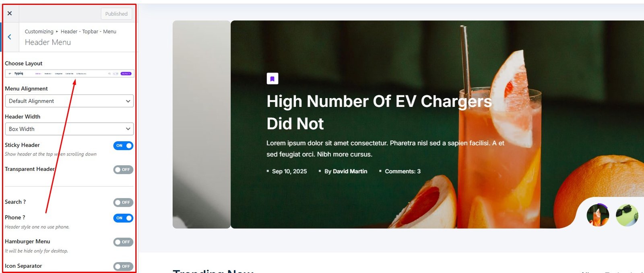Enable the Hamburger Menu toggle
The width and height of the screenshot is (644, 273).
pos(123,242)
